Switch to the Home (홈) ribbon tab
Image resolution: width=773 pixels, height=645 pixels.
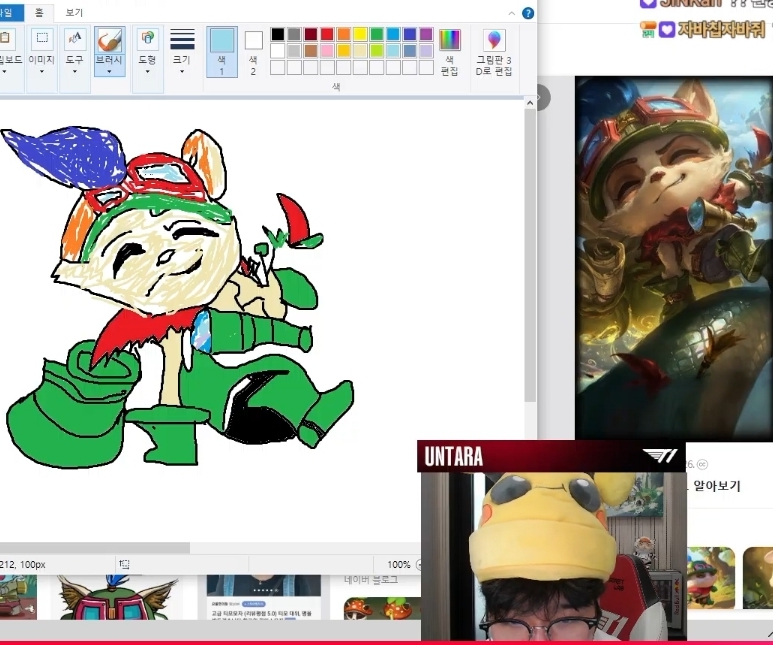(38, 12)
